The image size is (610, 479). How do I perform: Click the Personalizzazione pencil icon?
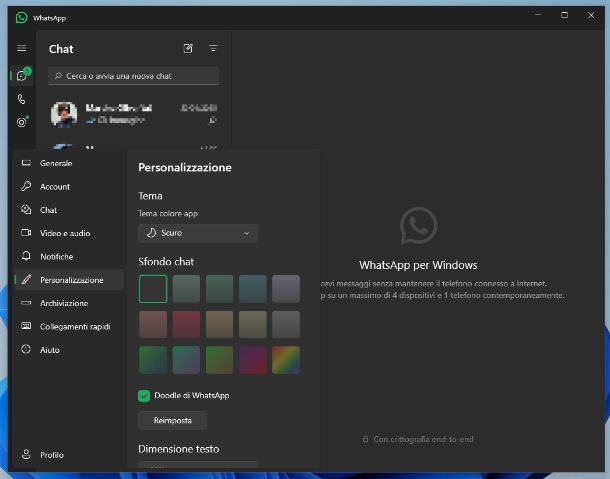(26, 279)
